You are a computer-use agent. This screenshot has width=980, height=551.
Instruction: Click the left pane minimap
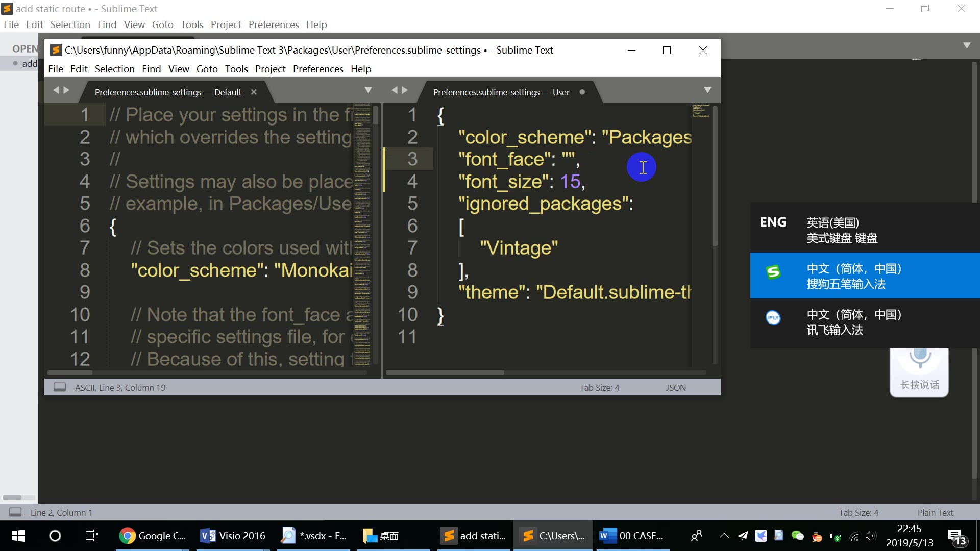point(362,235)
